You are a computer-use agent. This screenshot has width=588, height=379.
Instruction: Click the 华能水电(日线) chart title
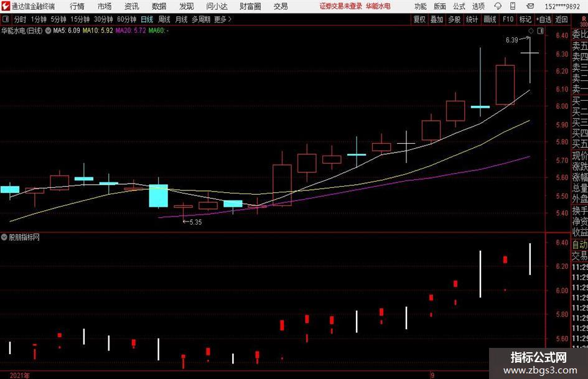[x=22, y=30]
